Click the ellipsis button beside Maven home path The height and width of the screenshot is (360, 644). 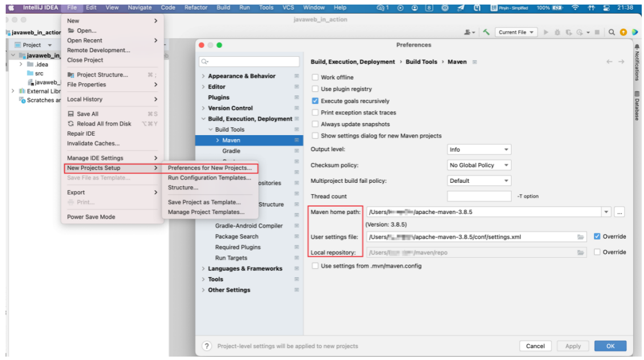click(620, 212)
